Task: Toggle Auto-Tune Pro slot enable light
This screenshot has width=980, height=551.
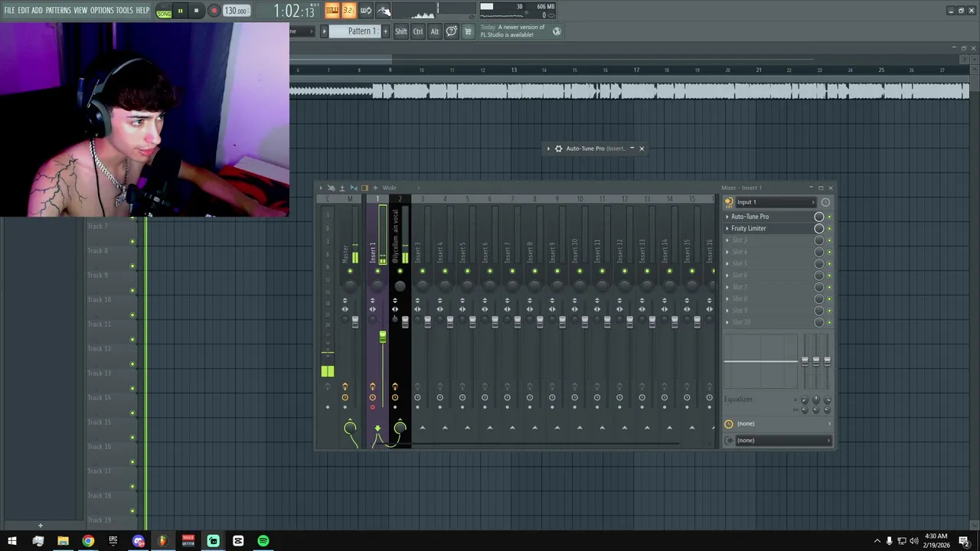Action: [829, 217]
